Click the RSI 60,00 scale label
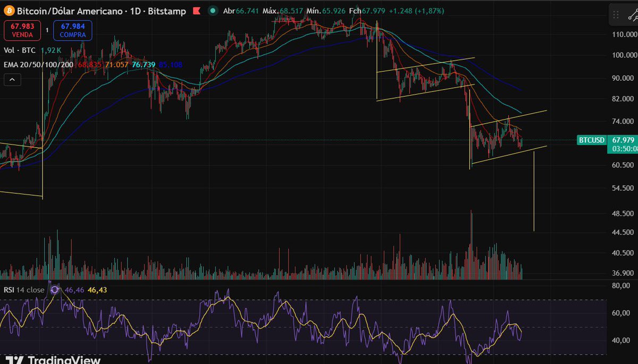Viewport: 638px width, 364px height. [622, 314]
